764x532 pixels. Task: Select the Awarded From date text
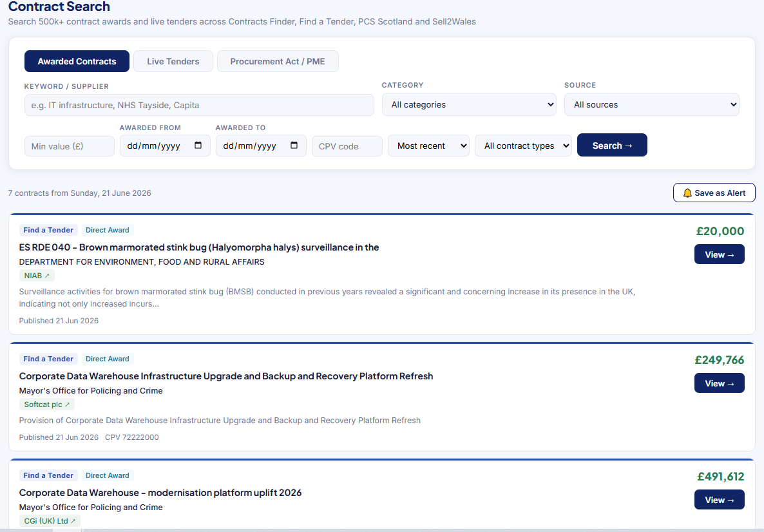click(x=153, y=146)
